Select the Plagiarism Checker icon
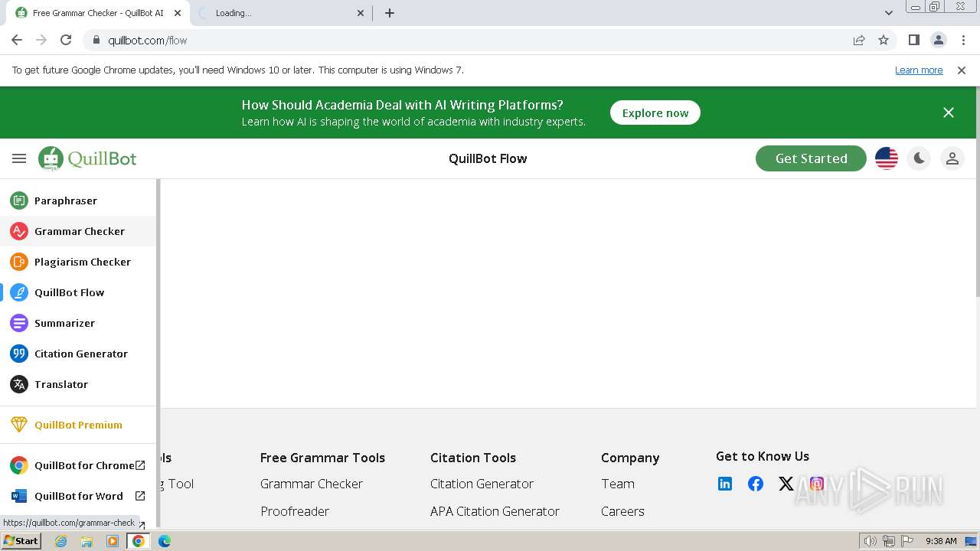This screenshot has width=980, height=551. point(19,262)
